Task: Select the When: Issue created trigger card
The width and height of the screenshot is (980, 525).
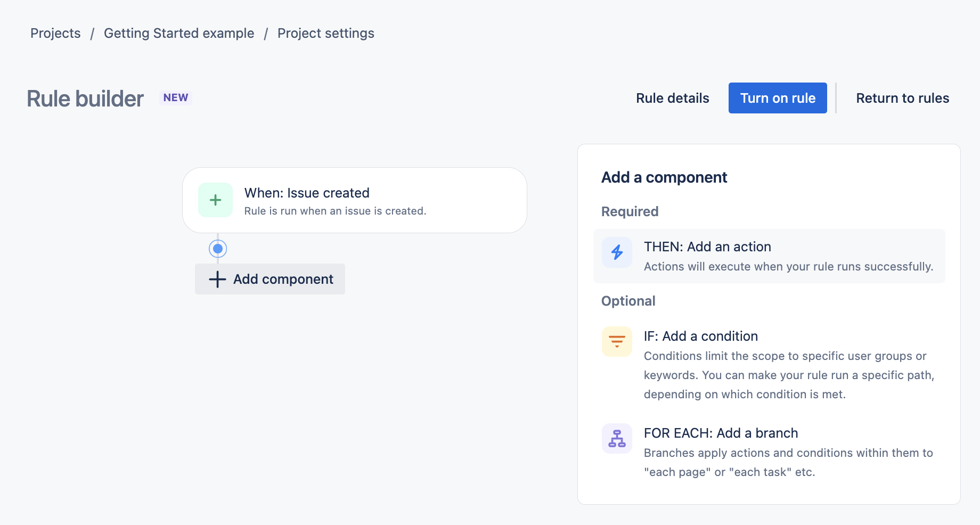Action: tap(355, 200)
